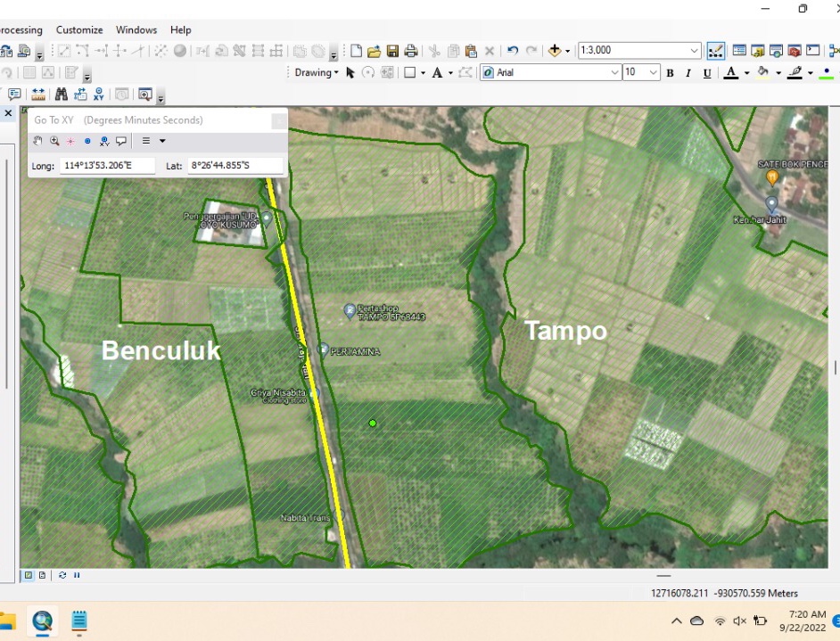Open the Arial font name dropdown
840x641 pixels.
point(615,73)
